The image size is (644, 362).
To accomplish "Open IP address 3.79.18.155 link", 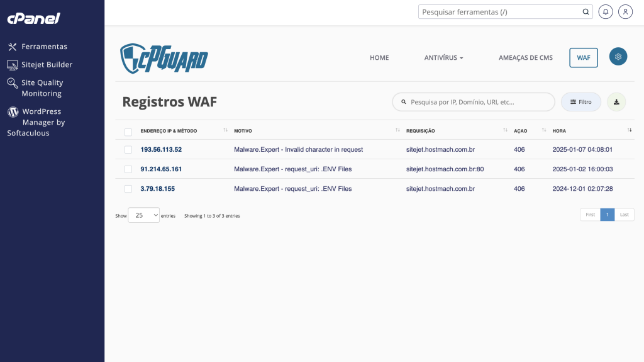I will click(158, 189).
